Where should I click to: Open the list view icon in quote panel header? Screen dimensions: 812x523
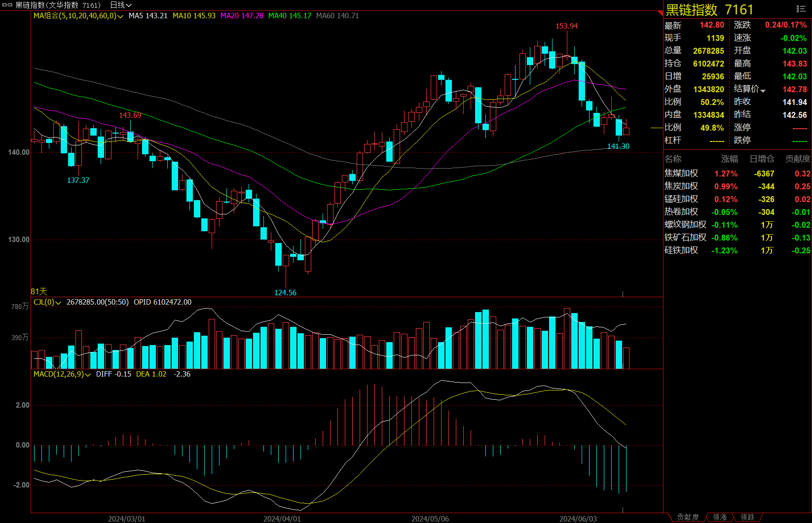pyautogui.click(x=801, y=9)
